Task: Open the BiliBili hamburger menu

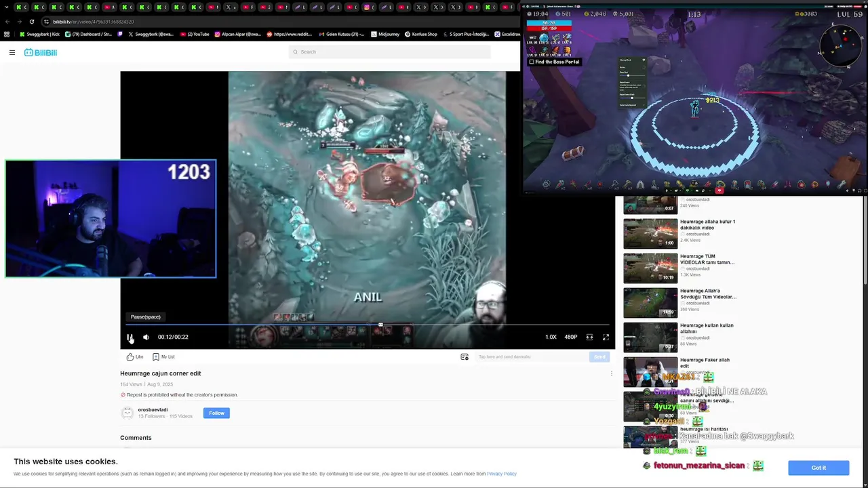Action: [x=12, y=52]
